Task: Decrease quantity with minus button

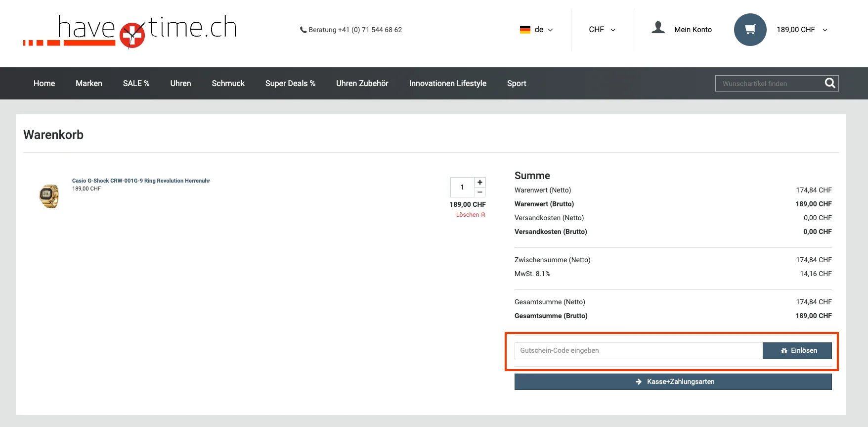Action: (x=480, y=192)
